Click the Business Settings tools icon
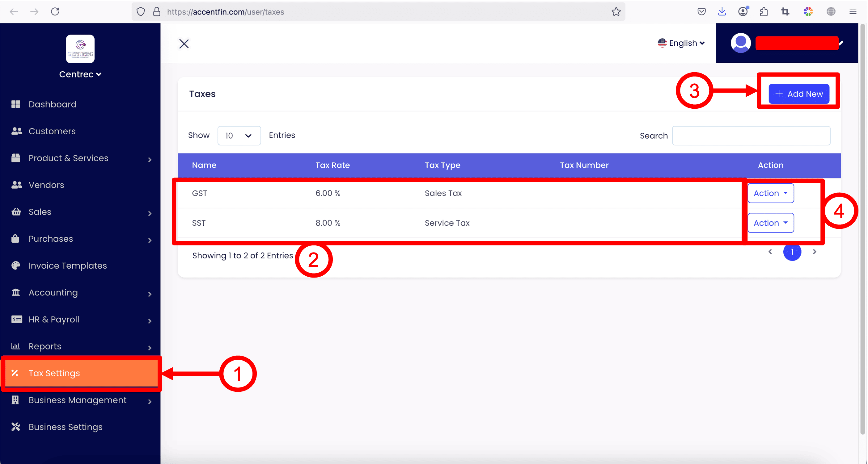Screen dimensions: 868x464 (16, 427)
